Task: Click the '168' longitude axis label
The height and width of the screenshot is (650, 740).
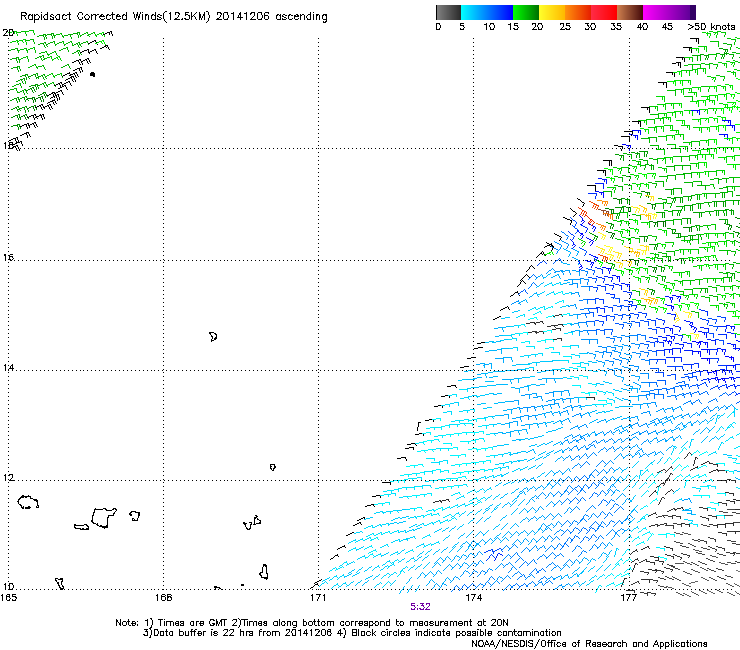Action: 163,598
